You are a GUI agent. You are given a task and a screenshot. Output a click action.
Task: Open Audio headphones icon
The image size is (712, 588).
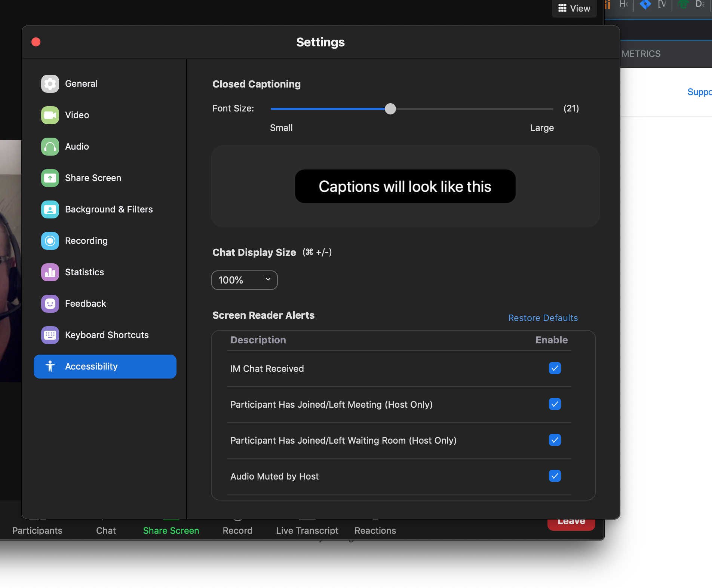coord(50,147)
